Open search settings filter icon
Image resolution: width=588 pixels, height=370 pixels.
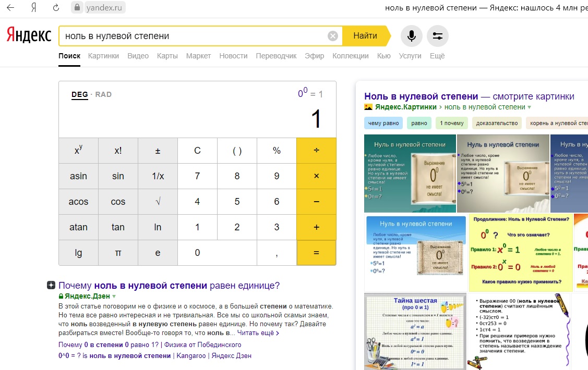tap(437, 36)
